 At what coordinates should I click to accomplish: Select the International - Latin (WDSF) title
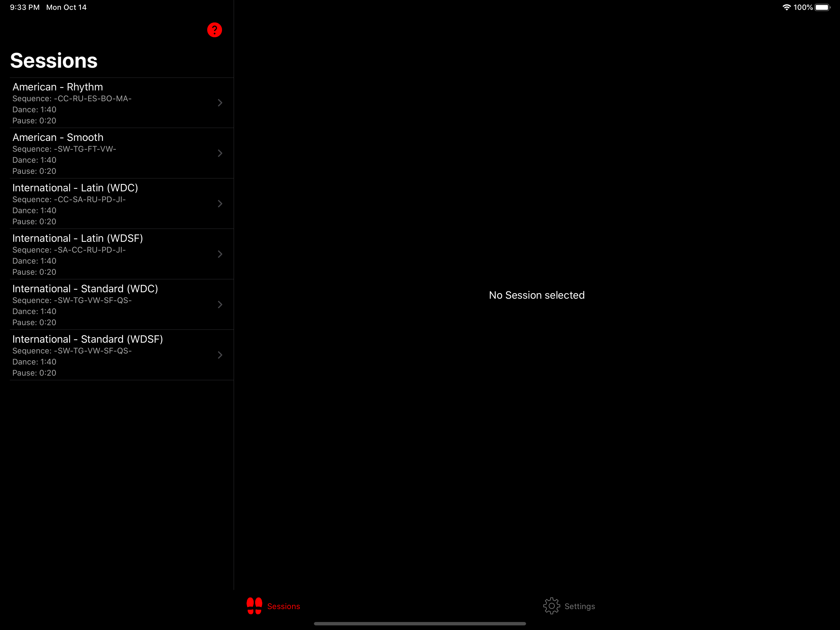click(x=78, y=238)
